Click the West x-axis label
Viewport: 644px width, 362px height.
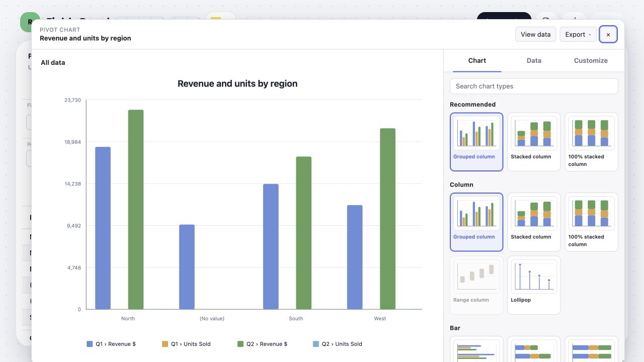coord(380,318)
